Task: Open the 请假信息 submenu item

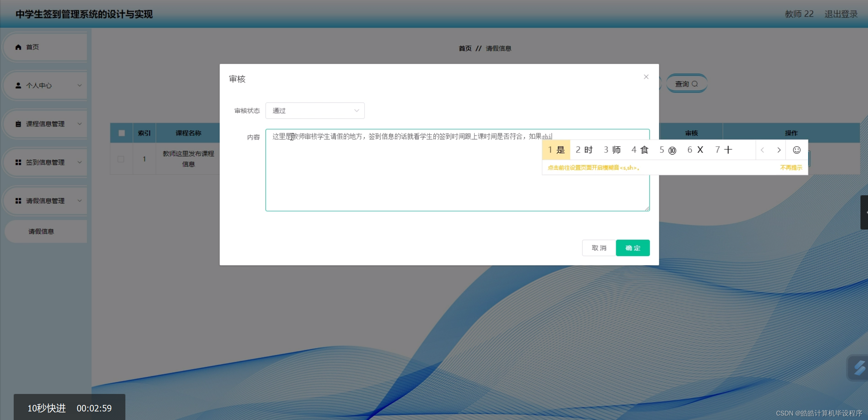Action: [41, 232]
